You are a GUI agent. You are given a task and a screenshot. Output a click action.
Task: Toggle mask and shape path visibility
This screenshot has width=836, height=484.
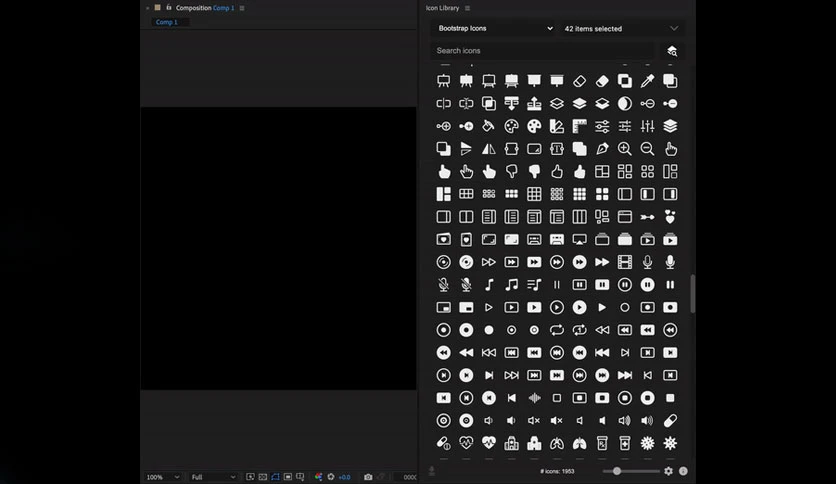(x=275, y=477)
